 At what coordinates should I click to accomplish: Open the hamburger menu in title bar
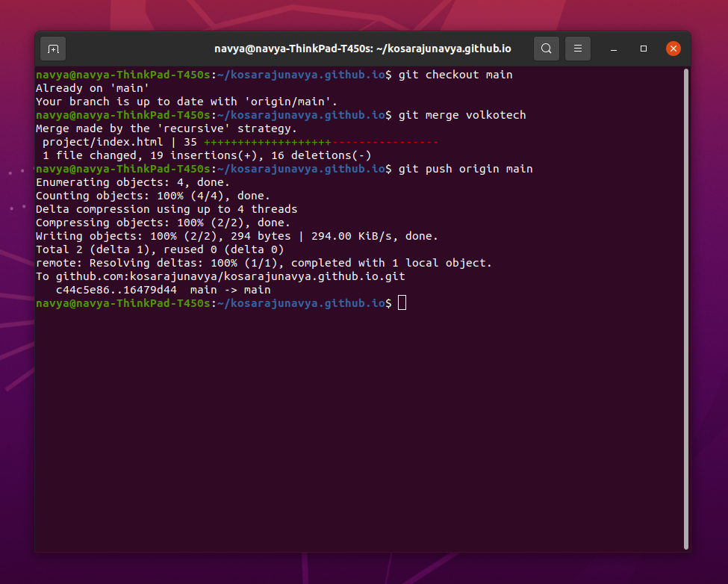pos(578,49)
